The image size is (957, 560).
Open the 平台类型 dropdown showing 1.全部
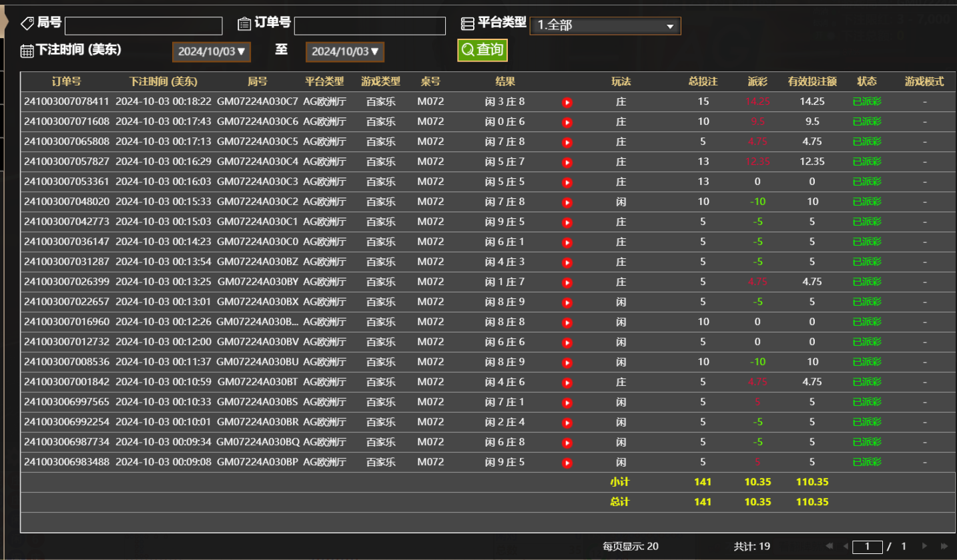[605, 25]
